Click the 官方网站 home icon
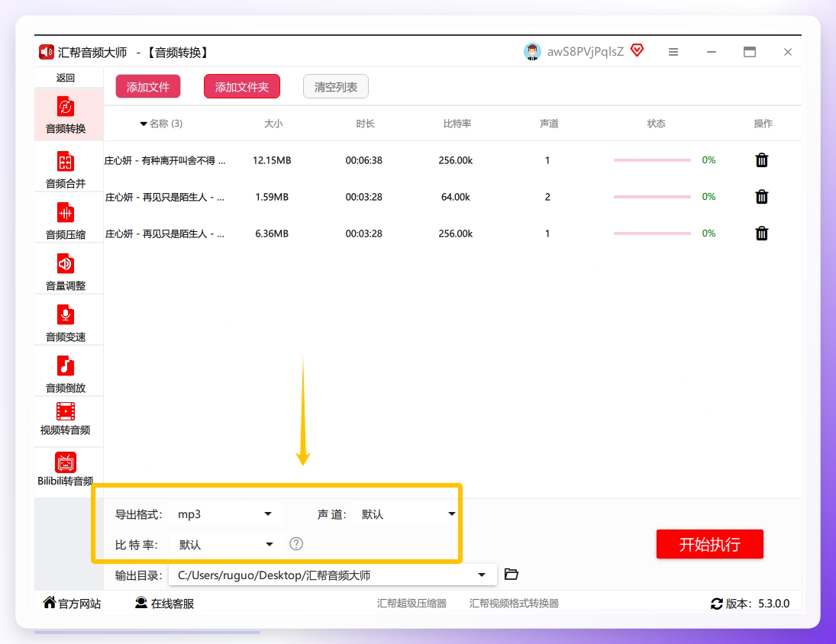 pyautogui.click(x=49, y=603)
